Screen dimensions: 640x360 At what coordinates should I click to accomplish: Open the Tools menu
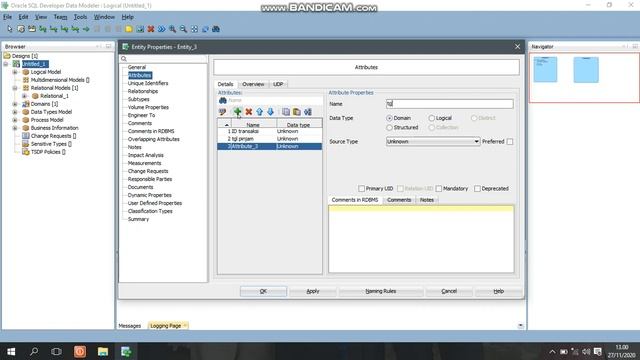80,17
